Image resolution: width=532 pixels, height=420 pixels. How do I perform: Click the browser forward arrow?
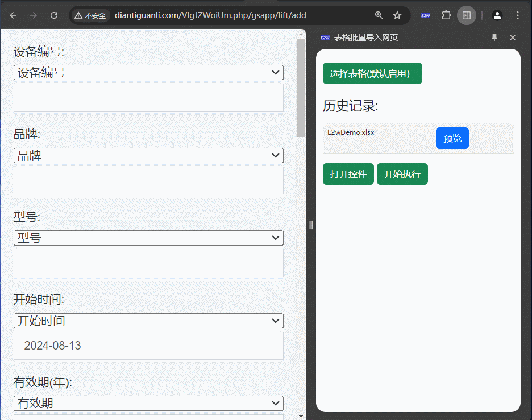pyautogui.click(x=33, y=15)
